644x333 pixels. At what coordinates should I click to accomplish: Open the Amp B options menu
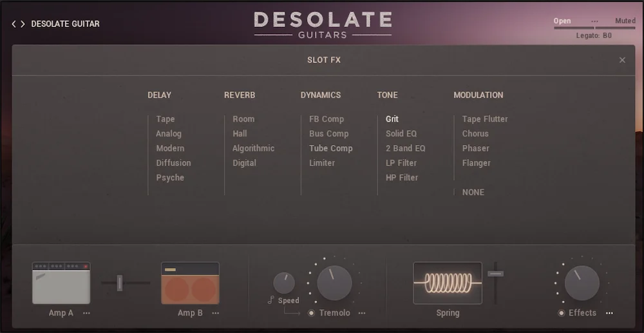215,313
